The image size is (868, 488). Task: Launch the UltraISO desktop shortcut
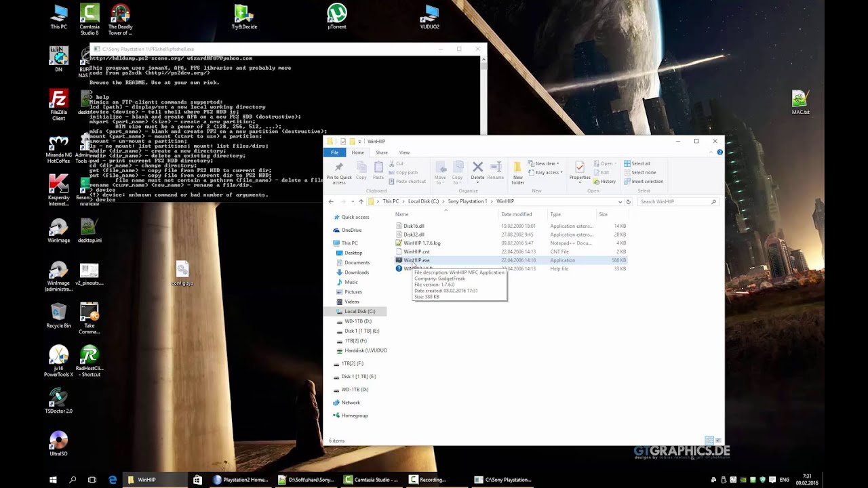[59, 443]
